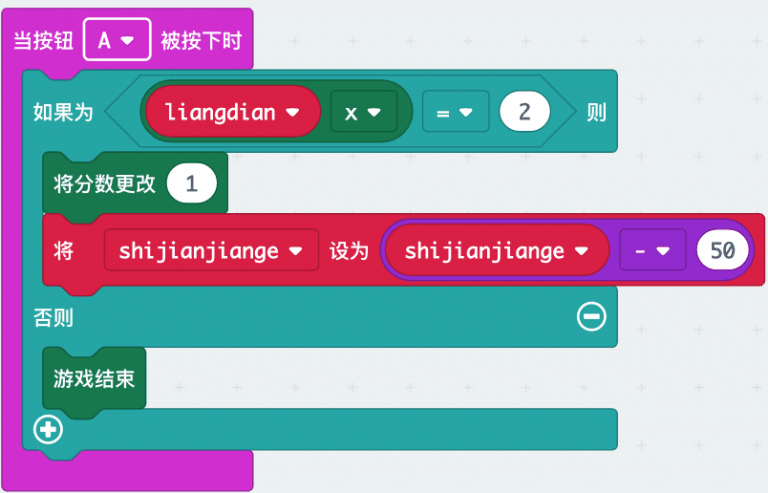This screenshot has width=768, height=493.
Task: Open the button A dropdown
Action: [117, 41]
